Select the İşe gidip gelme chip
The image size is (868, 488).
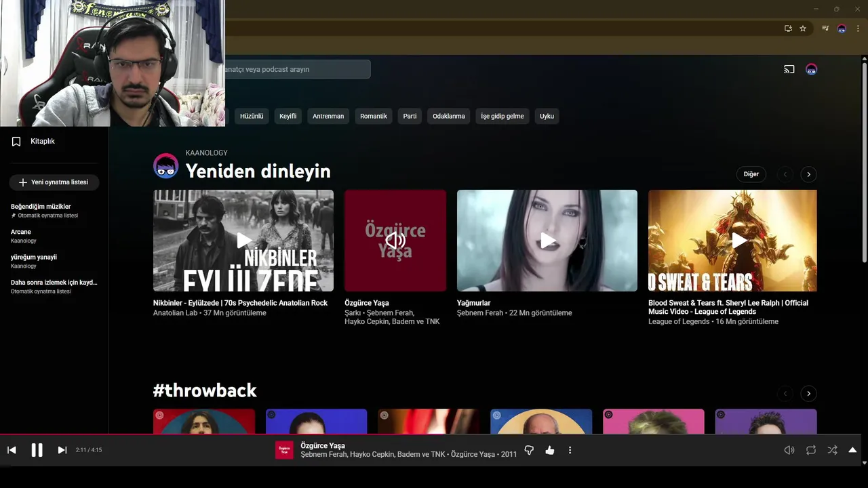click(502, 116)
